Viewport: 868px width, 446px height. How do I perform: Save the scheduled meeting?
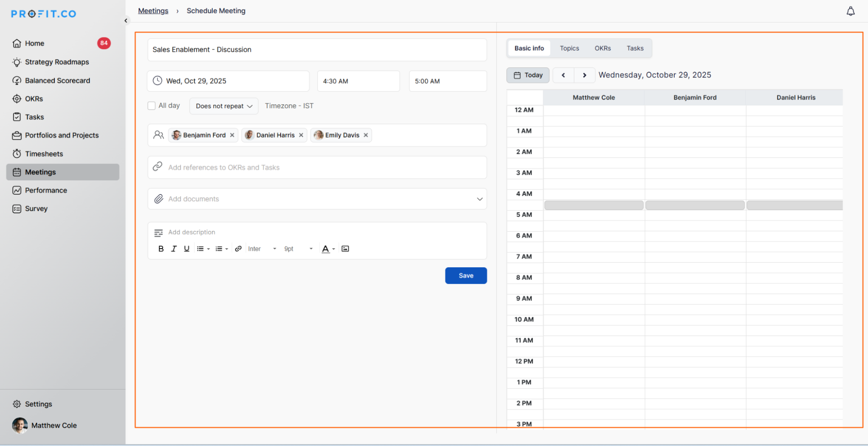(465, 276)
